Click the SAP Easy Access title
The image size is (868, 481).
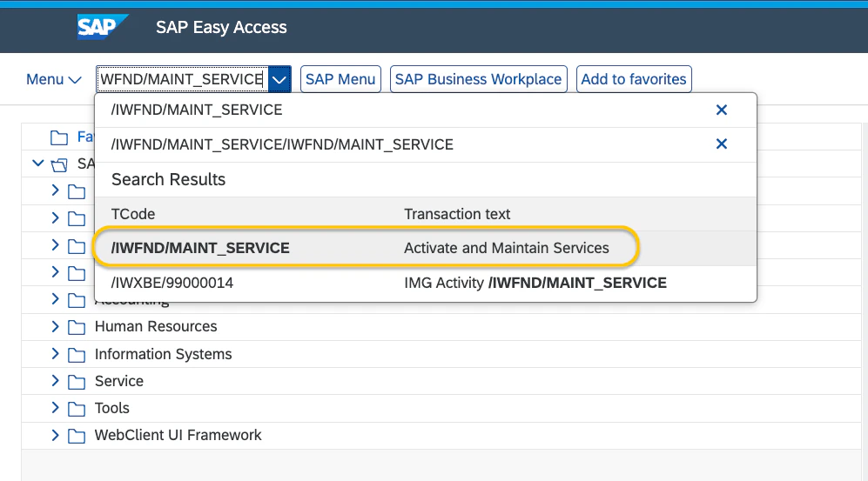click(x=221, y=27)
